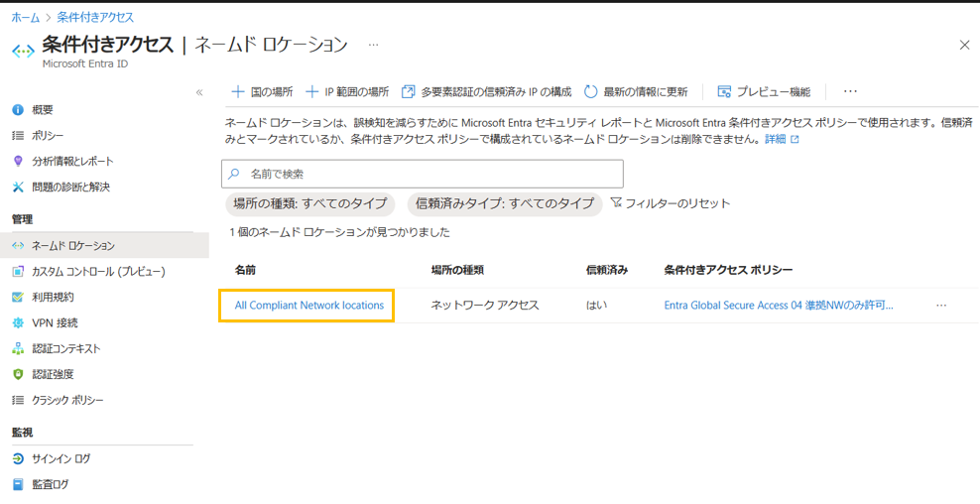The image size is (980, 504).
Task: Close the blade with X button
Action: coord(964,45)
